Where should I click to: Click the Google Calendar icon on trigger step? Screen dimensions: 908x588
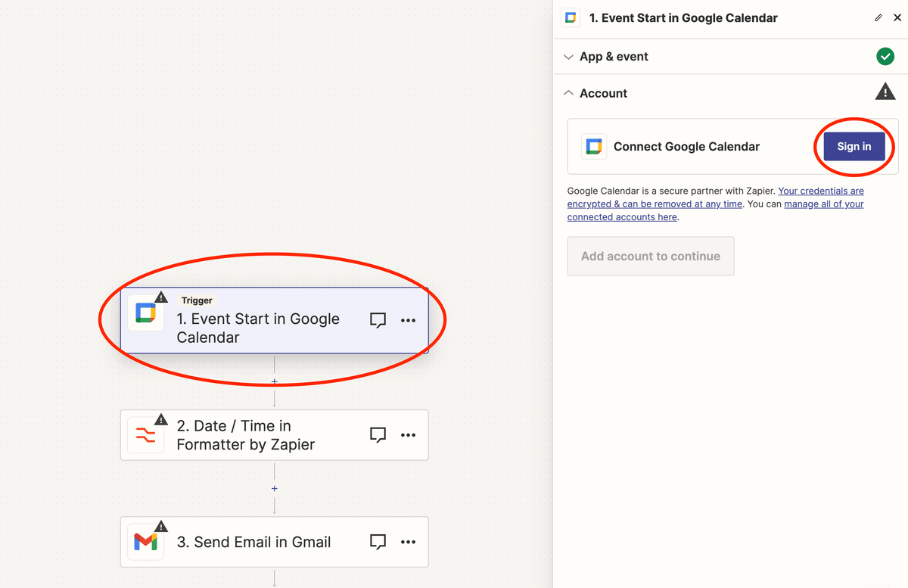tap(145, 313)
